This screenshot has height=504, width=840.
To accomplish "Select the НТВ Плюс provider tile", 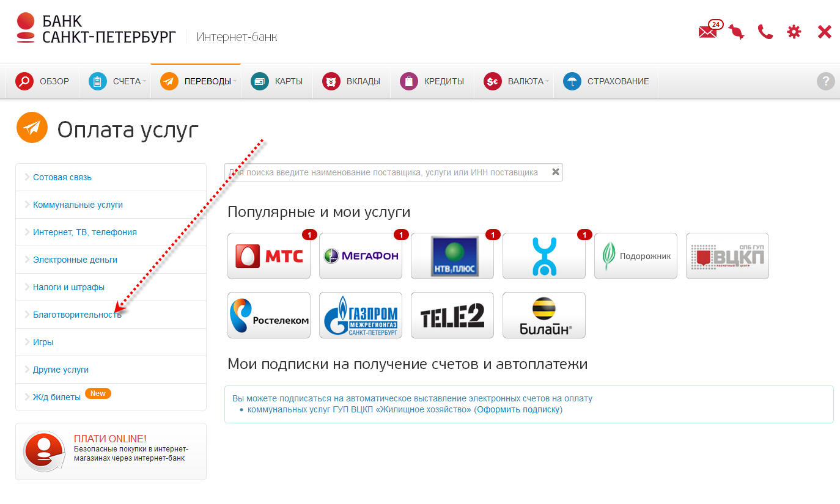I will pos(452,256).
